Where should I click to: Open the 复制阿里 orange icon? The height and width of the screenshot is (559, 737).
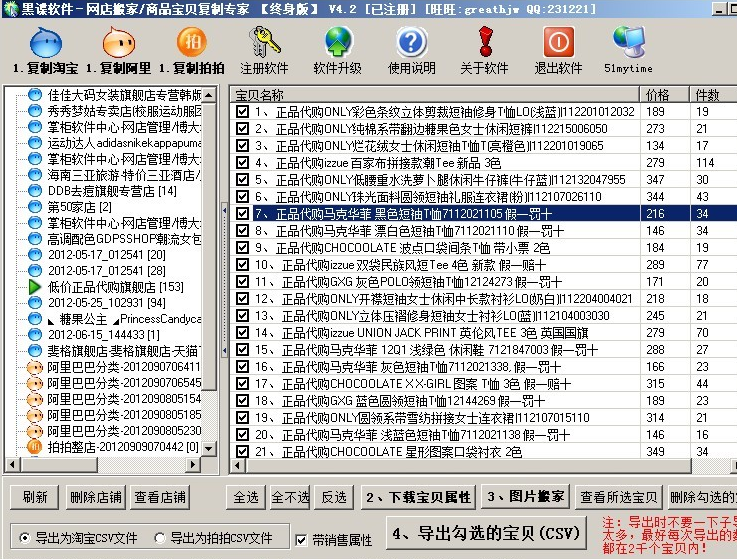tap(119, 42)
